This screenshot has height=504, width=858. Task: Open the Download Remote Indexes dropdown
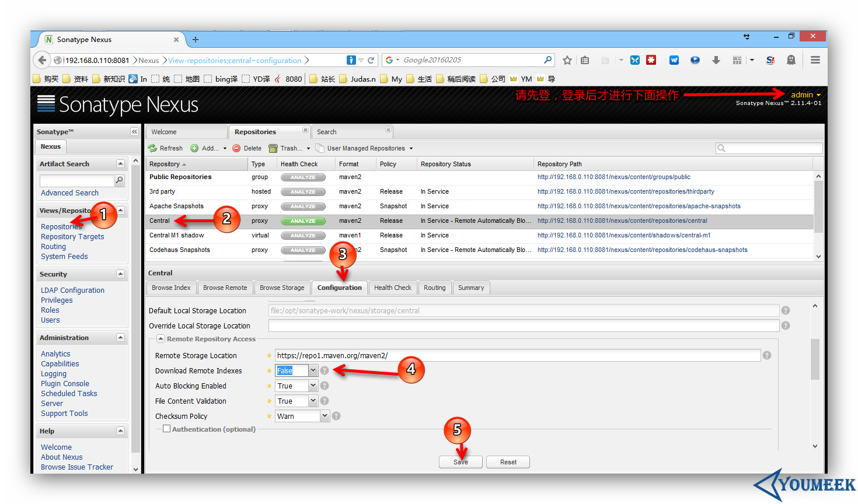[313, 370]
